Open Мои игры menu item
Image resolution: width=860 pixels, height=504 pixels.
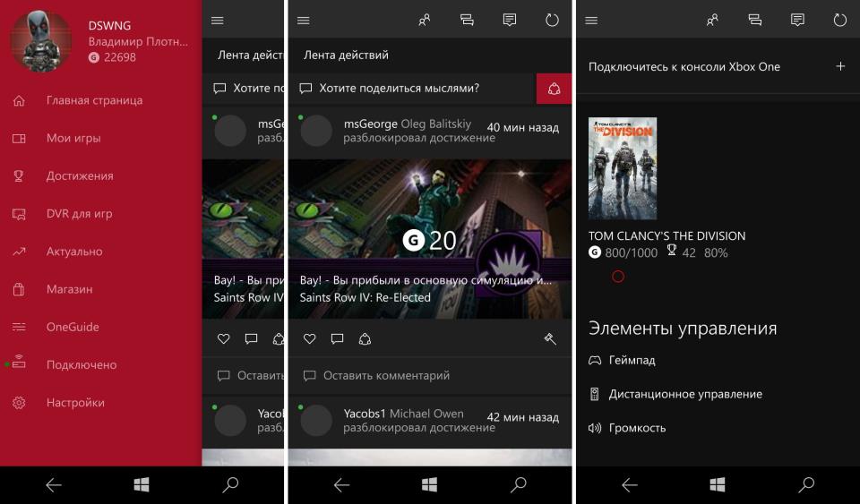coord(73,138)
